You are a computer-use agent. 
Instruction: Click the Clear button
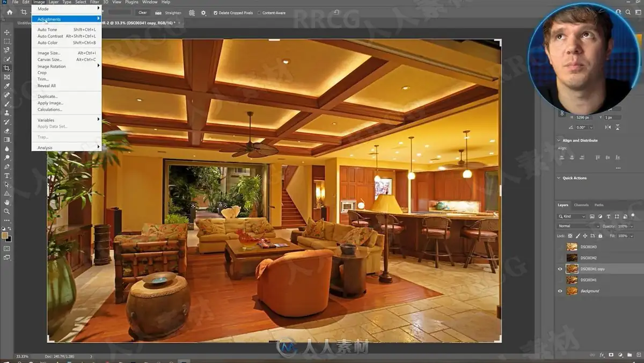pyautogui.click(x=142, y=12)
